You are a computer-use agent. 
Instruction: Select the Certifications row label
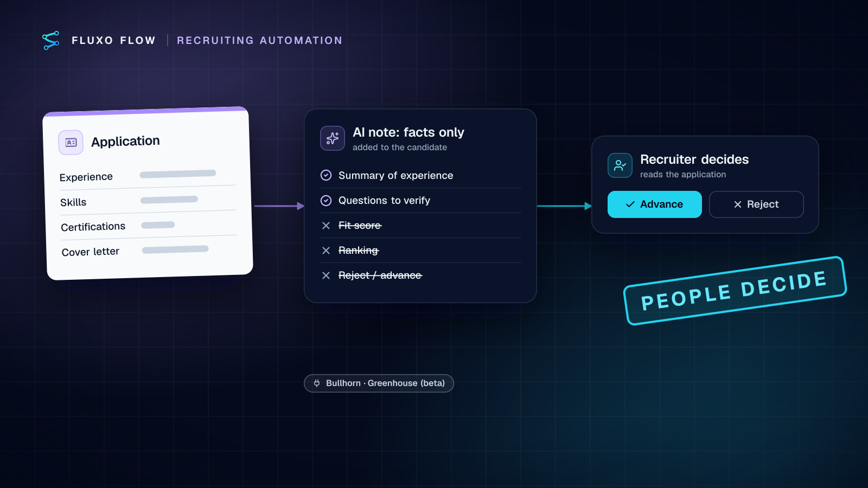(93, 227)
